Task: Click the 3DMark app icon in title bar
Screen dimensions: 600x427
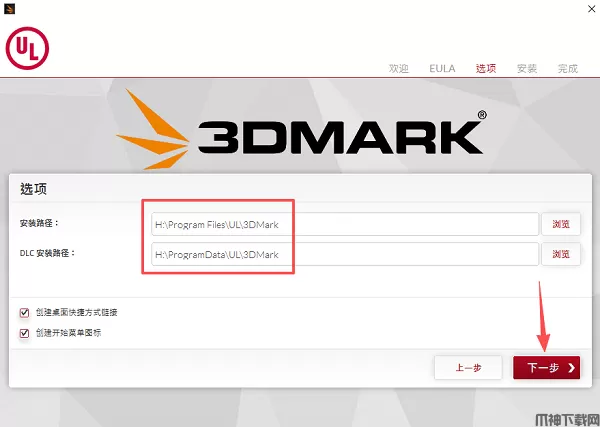Action: (x=9, y=8)
